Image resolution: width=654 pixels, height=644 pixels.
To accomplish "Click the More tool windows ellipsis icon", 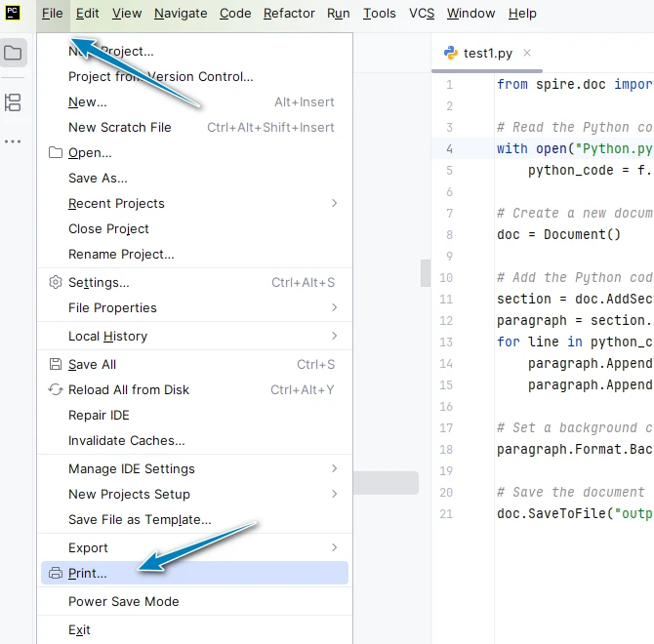I will click(13, 141).
